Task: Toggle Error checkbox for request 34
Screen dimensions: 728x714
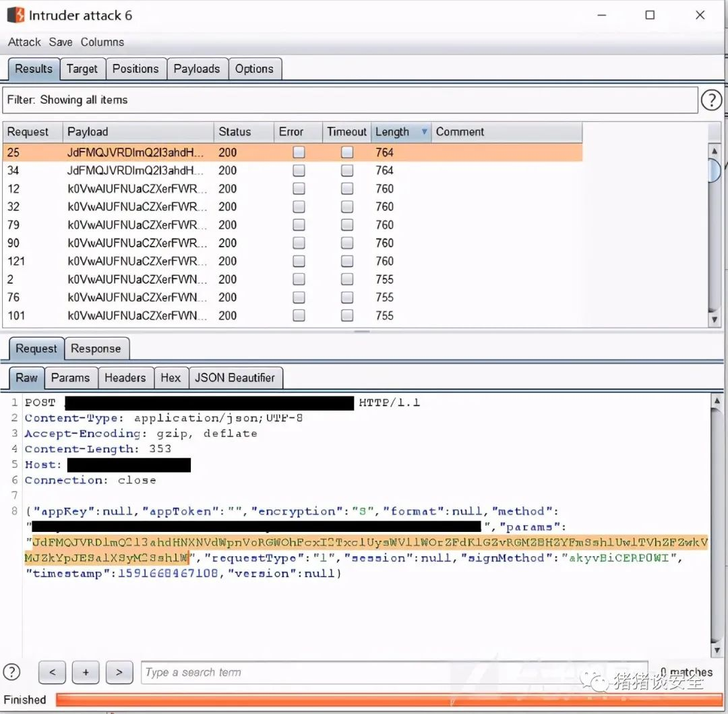Action: (299, 171)
